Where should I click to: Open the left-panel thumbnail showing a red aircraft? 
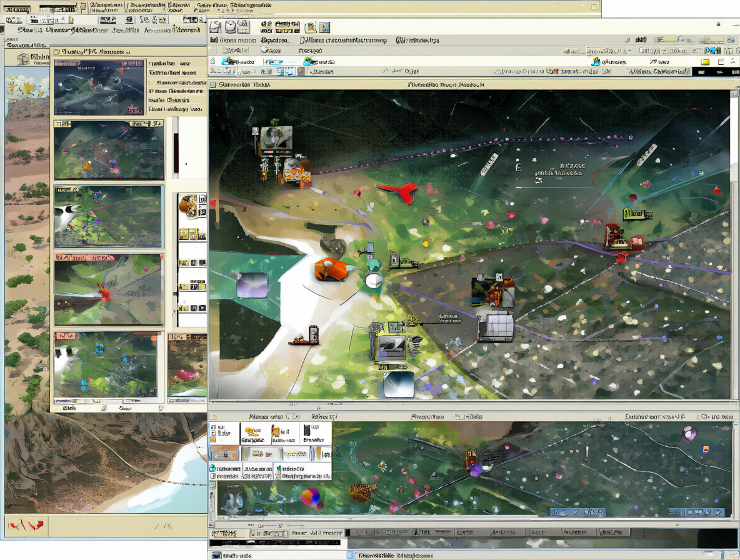(109, 289)
